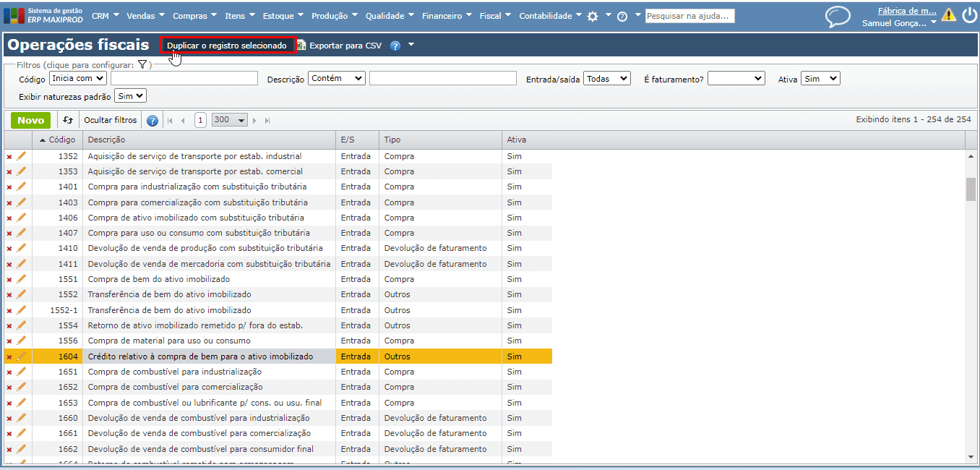Open the settings gear icon menu
Screen dimensions: 980x470
coord(593,16)
